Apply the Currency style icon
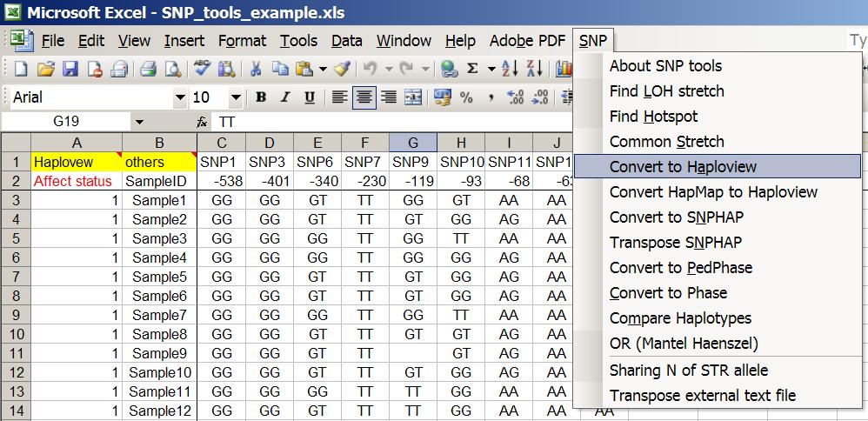This screenshot has height=421, width=868. coord(442,98)
